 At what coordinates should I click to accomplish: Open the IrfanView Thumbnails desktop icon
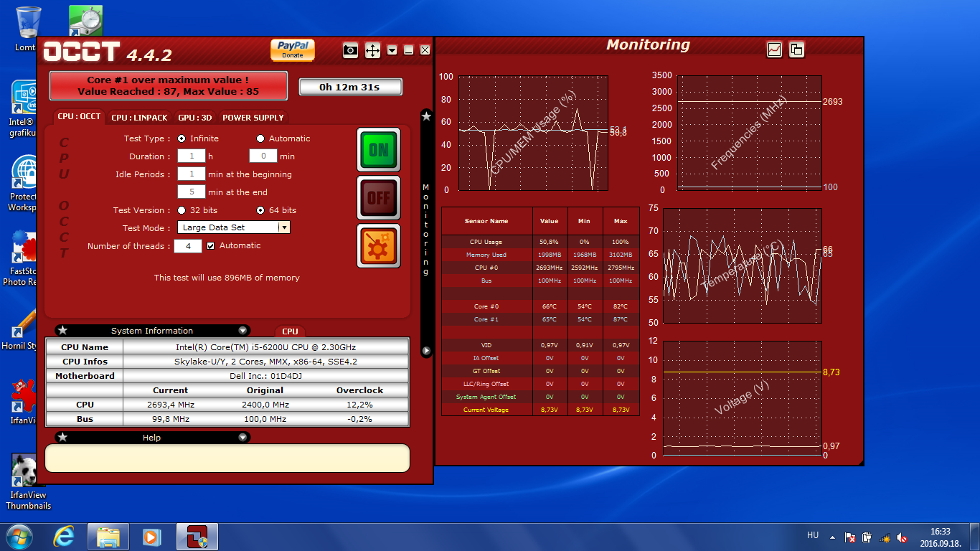[x=29, y=482]
